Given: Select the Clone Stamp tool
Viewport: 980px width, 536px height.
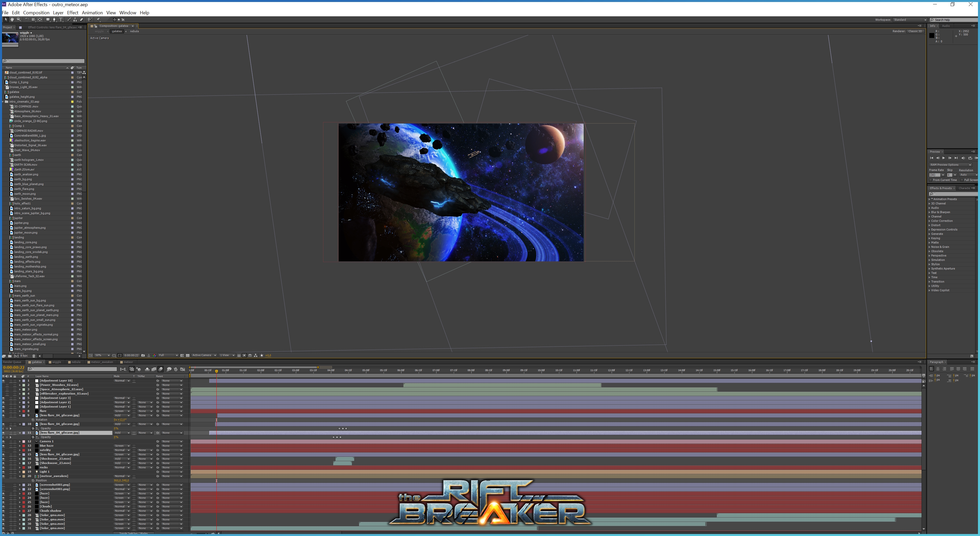Looking at the screenshot, I should click(75, 19).
